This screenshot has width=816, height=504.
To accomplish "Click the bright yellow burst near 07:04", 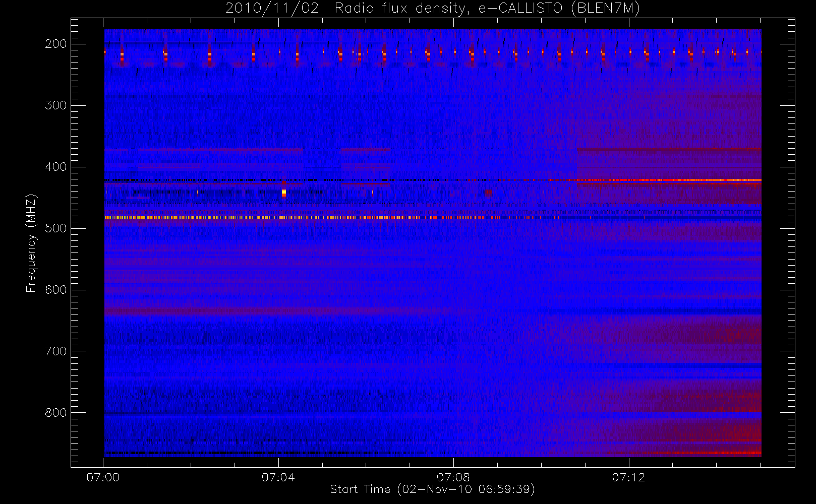I will pos(284,192).
